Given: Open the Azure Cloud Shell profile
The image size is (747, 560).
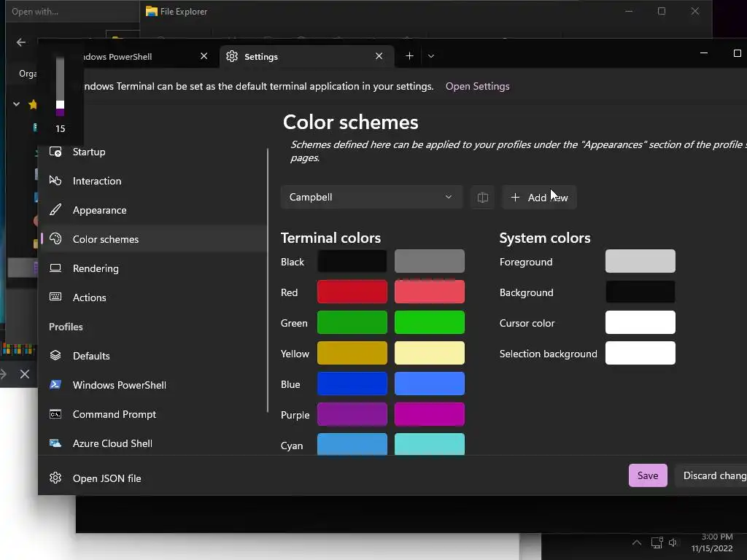Looking at the screenshot, I should 152,443.
